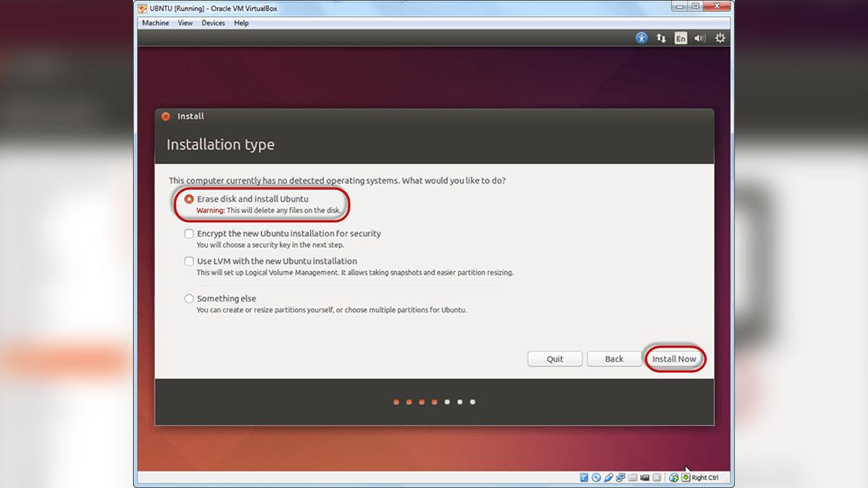
Task: Click the fourth installer progress dot
Action: (434, 401)
